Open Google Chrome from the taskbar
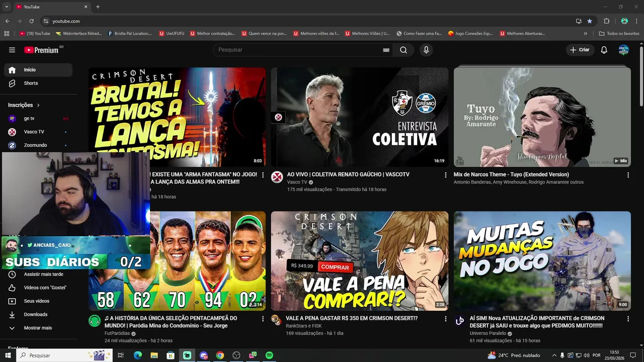The image size is (644, 362). pos(220,355)
